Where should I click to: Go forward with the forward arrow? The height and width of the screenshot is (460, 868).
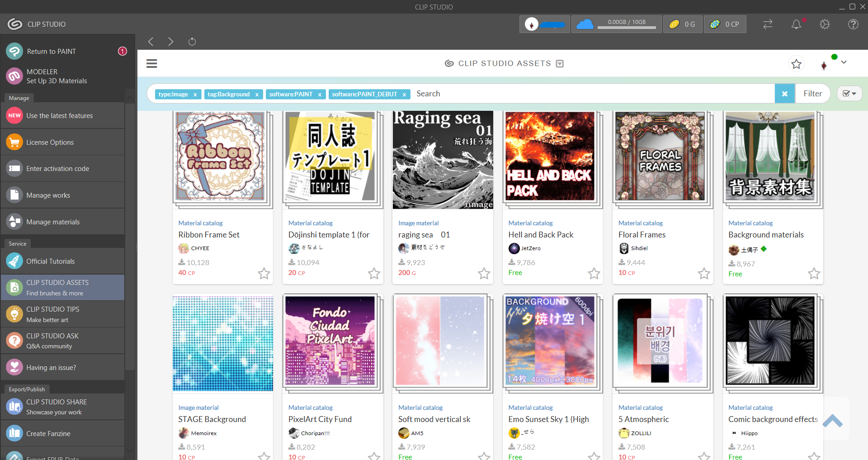pos(170,42)
